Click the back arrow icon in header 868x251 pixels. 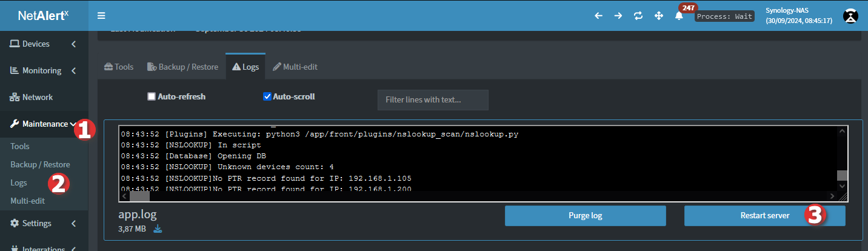[598, 16]
